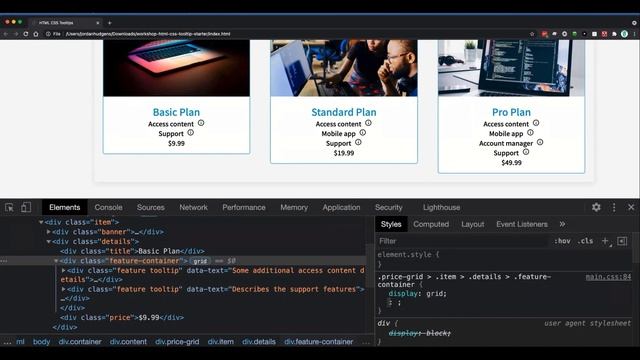This screenshot has height=360, width=640.
Task: Switch to the Layout tab
Action: click(x=473, y=224)
